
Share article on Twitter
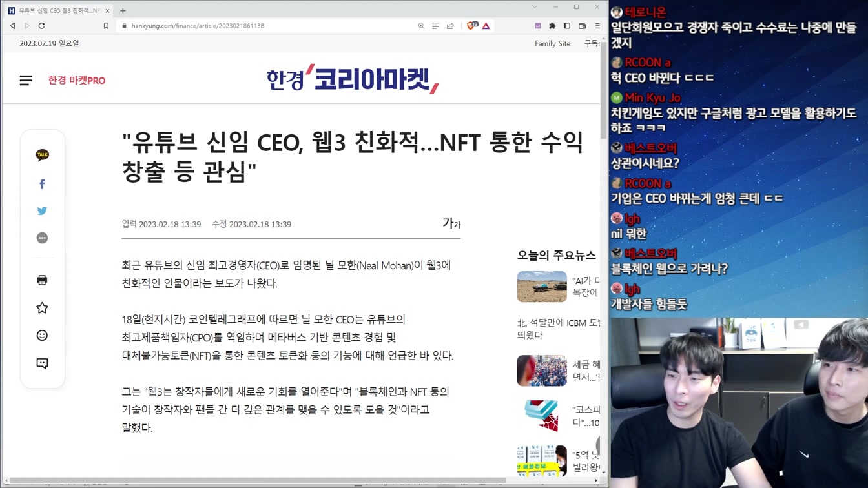[x=42, y=210]
